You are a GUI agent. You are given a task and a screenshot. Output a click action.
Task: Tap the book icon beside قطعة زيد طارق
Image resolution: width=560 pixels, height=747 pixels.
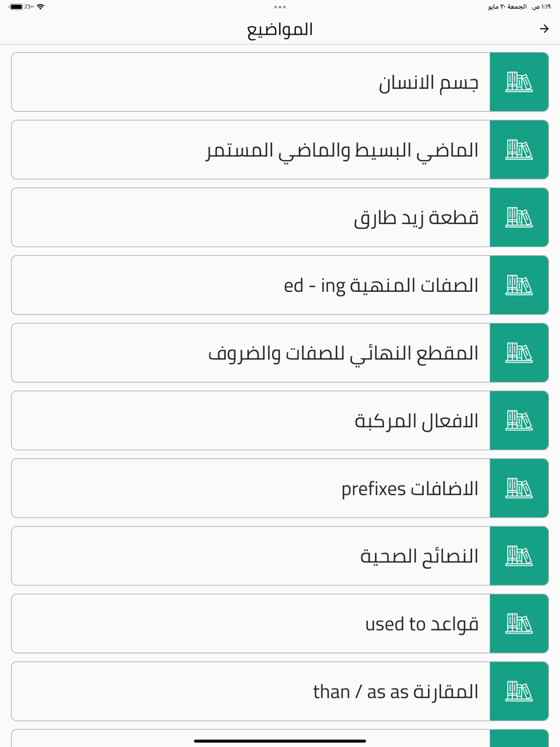pyautogui.click(x=518, y=217)
